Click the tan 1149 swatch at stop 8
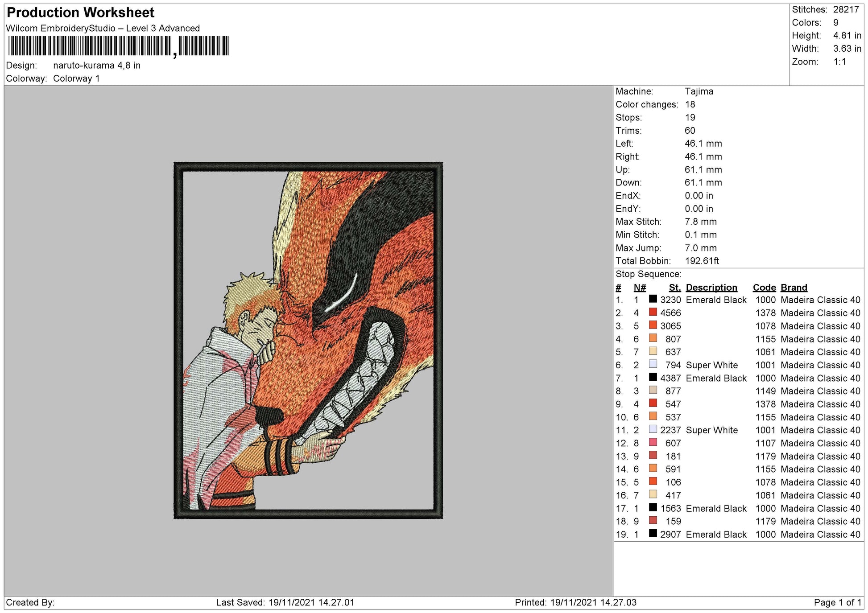The width and height of the screenshot is (868, 613). 653,391
